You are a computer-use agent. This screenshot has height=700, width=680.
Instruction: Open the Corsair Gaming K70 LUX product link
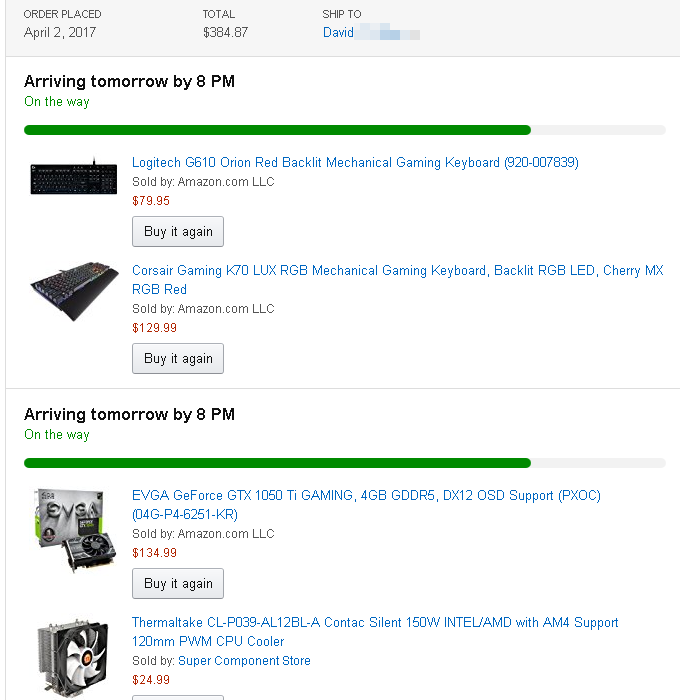[x=397, y=271]
